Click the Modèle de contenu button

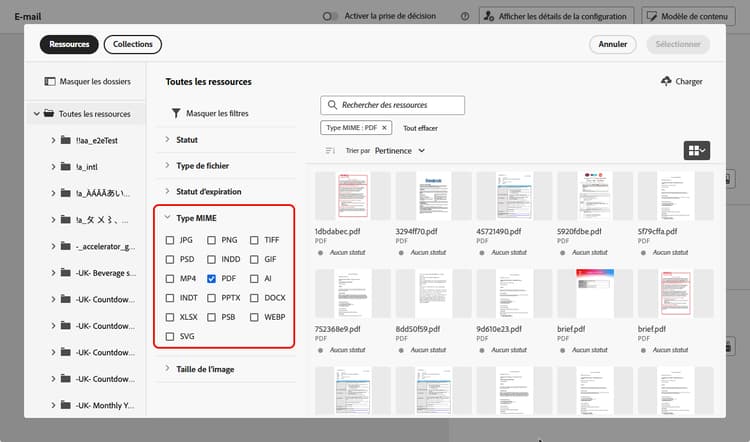pyautogui.click(x=688, y=16)
